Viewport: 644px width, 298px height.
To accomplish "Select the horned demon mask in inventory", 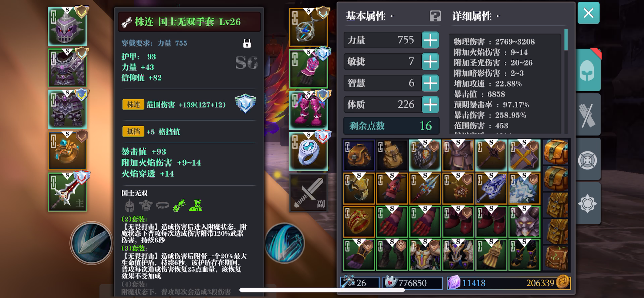I will click(524, 222).
